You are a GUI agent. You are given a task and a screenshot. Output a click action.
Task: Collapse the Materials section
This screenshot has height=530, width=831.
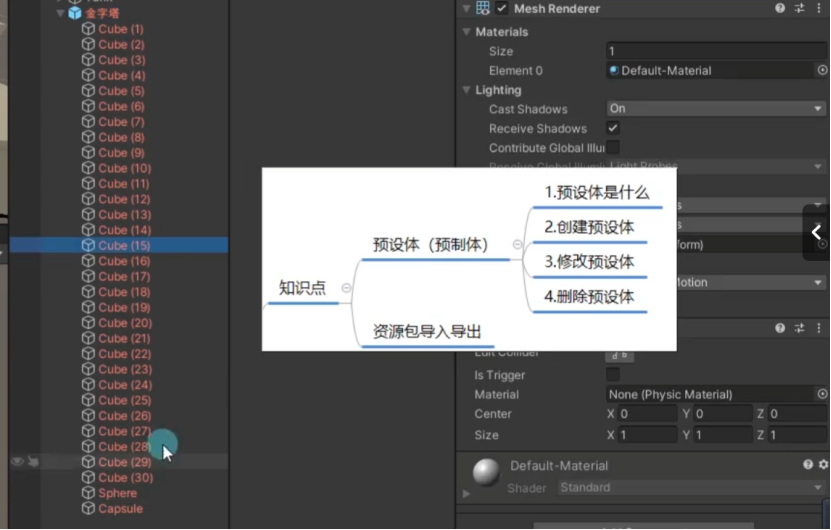click(x=466, y=32)
